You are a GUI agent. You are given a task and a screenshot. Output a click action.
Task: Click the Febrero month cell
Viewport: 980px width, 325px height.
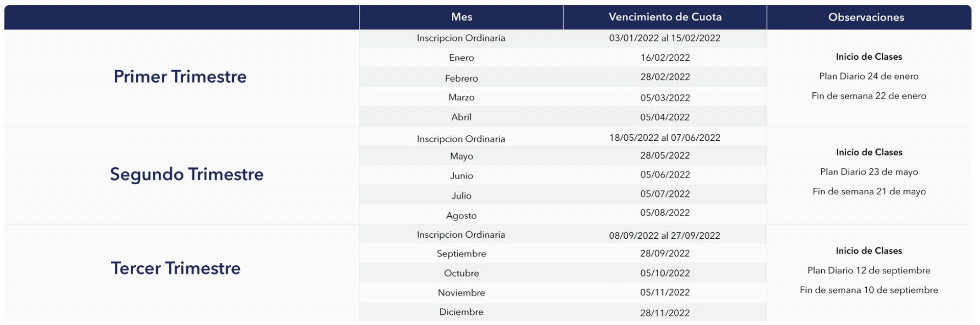(x=461, y=78)
